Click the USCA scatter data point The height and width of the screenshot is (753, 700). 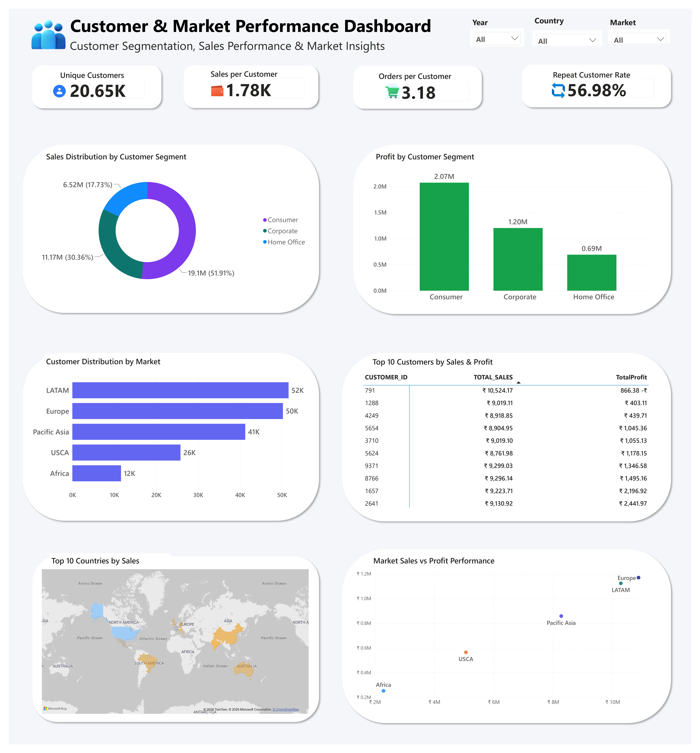pyautogui.click(x=466, y=652)
